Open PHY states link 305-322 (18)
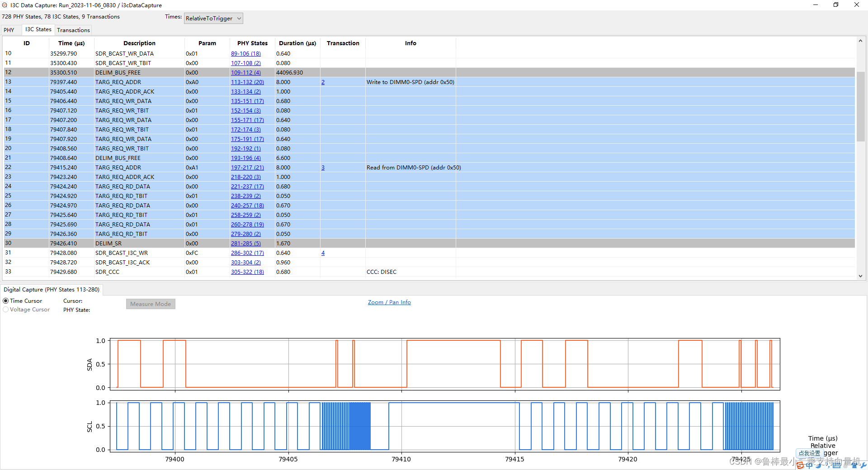The image size is (868, 470). pyautogui.click(x=247, y=272)
